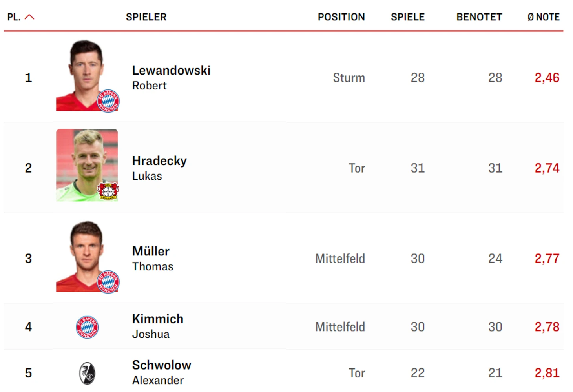Screen dimensions: 573x392
Task: Open Kimmich Joshua player name link
Action: (157, 326)
